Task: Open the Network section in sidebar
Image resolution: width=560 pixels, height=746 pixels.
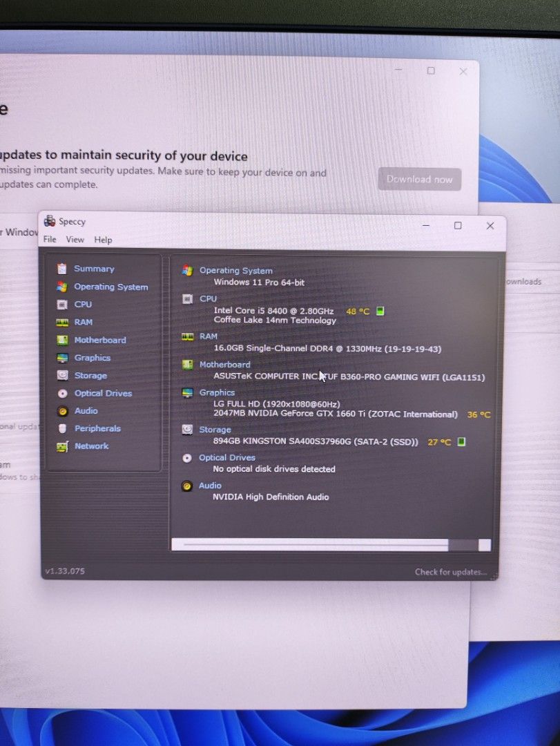Action: coord(92,446)
